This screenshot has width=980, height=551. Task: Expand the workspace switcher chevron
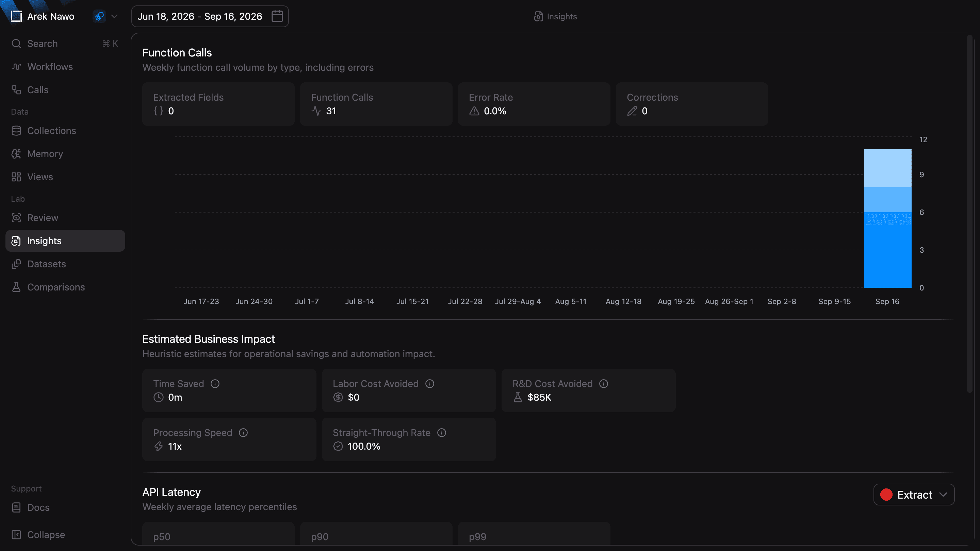[x=114, y=16]
